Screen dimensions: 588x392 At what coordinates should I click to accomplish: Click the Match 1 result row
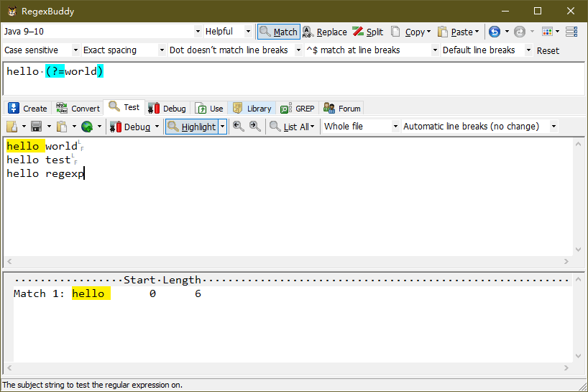click(107, 293)
